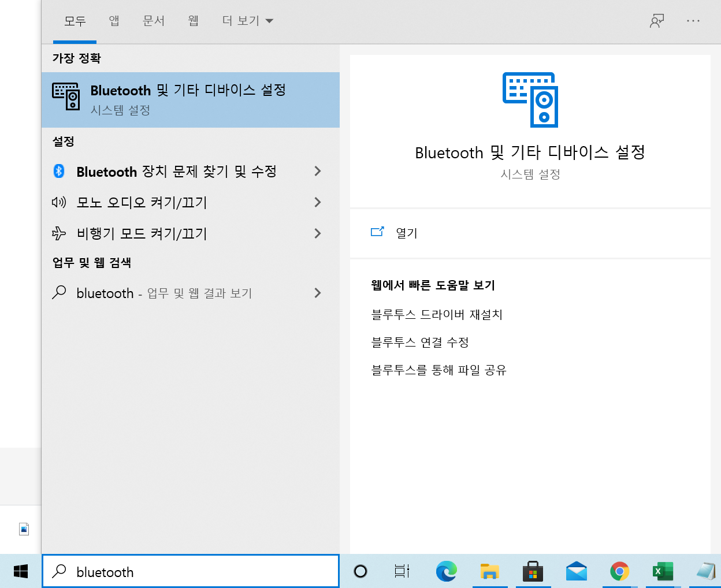Click the magnifier icon in the search box
Viewport: 721px width, 588px height.
coord(59,571)
